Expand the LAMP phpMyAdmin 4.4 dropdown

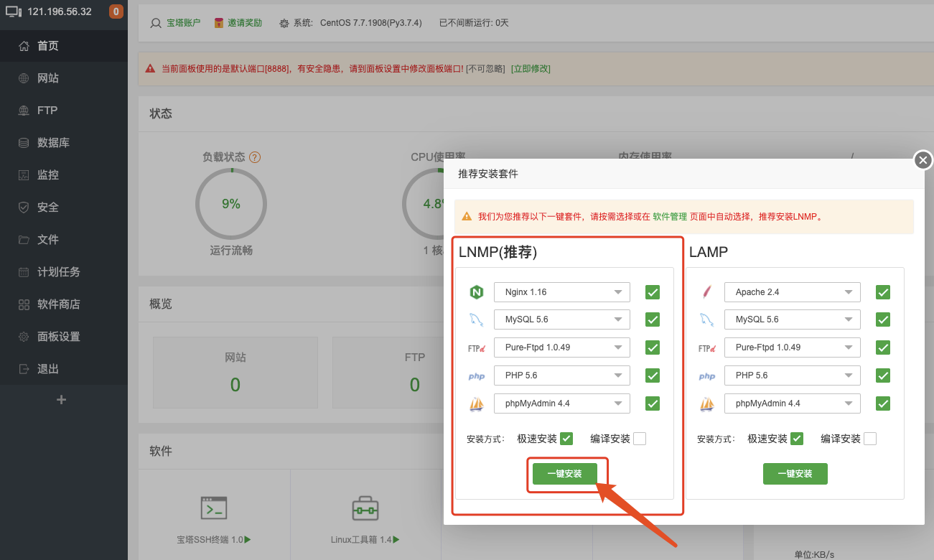(793, 403)
